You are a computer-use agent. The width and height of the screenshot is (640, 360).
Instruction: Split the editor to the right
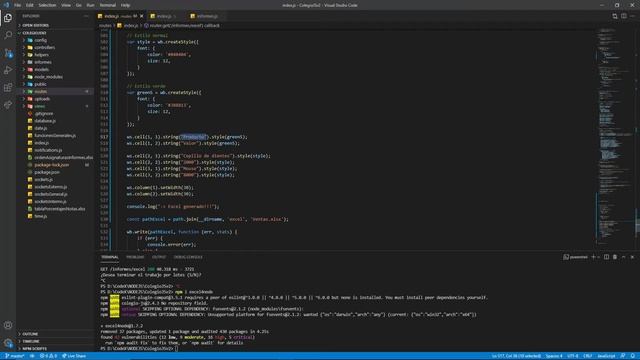[x=624, y=16]
